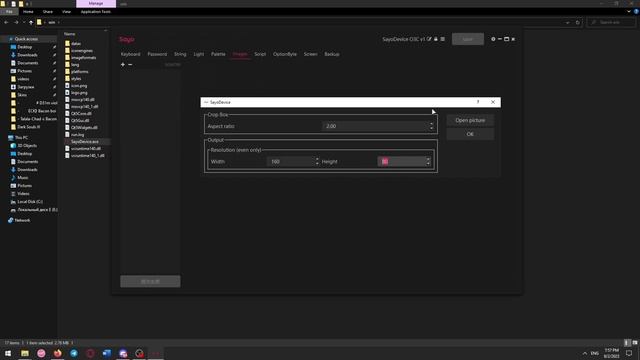Open the Keyboard tab in Sayo
Image resolution: width=640 pixels, height=360 pixels.
(x=130, y=54)
